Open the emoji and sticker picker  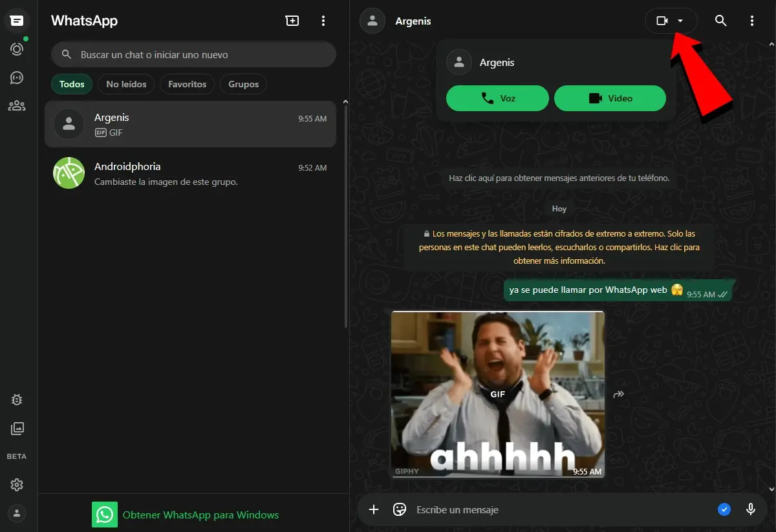[x=400, y=509]
